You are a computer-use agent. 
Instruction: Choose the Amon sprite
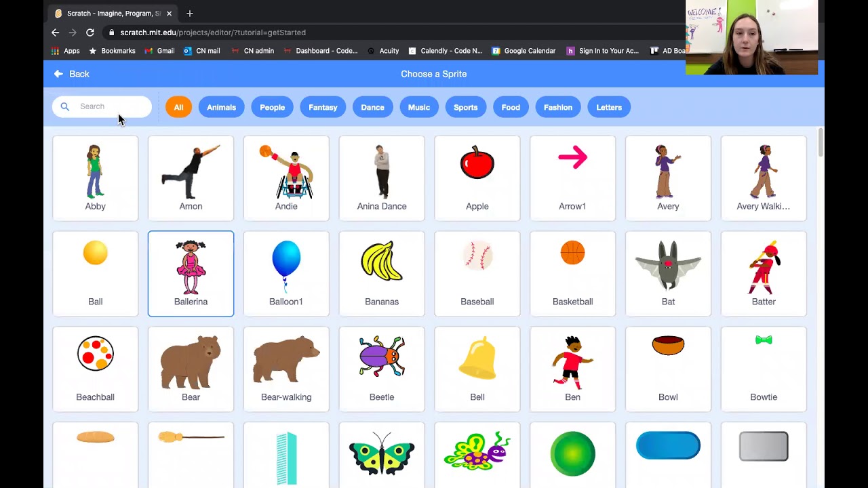tap(191, 178)
